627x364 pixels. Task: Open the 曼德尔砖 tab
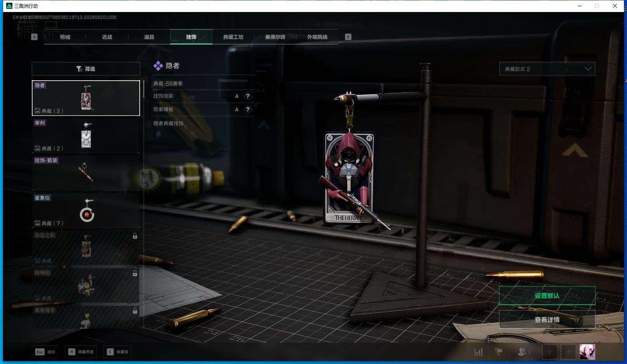275,37
